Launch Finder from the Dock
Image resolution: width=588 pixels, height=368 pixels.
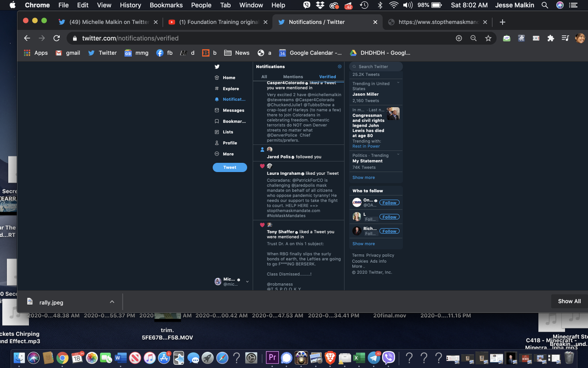point(19,358)
